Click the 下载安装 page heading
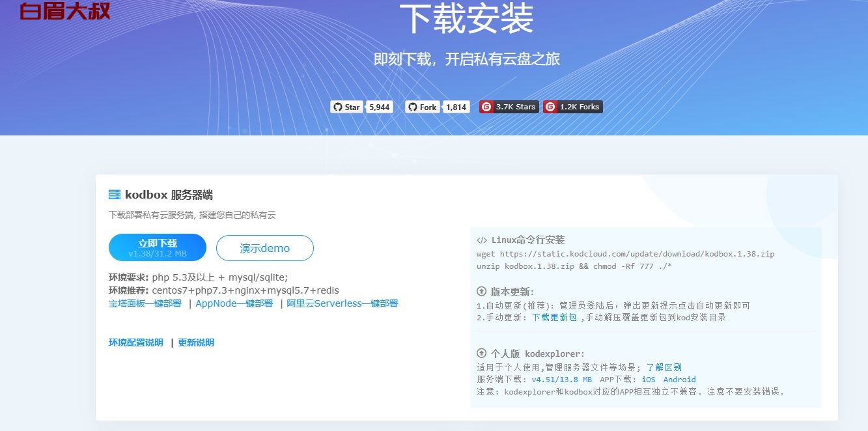868x431 pixels. click(x=466, y=18)
